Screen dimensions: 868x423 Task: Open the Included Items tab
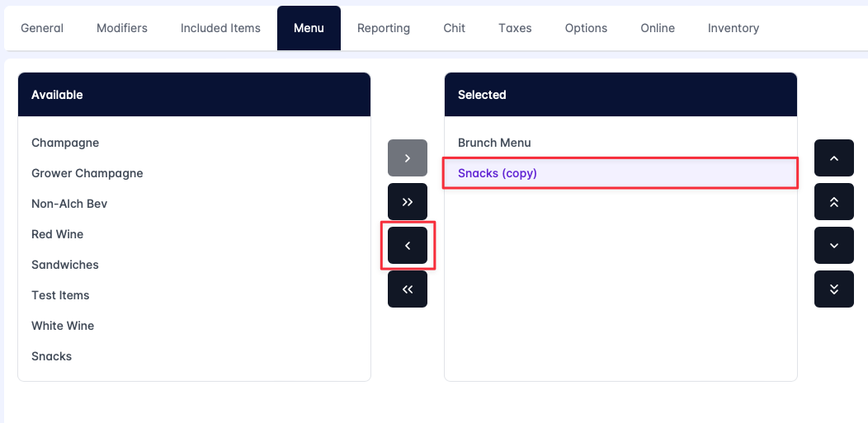tap(220, 28)
